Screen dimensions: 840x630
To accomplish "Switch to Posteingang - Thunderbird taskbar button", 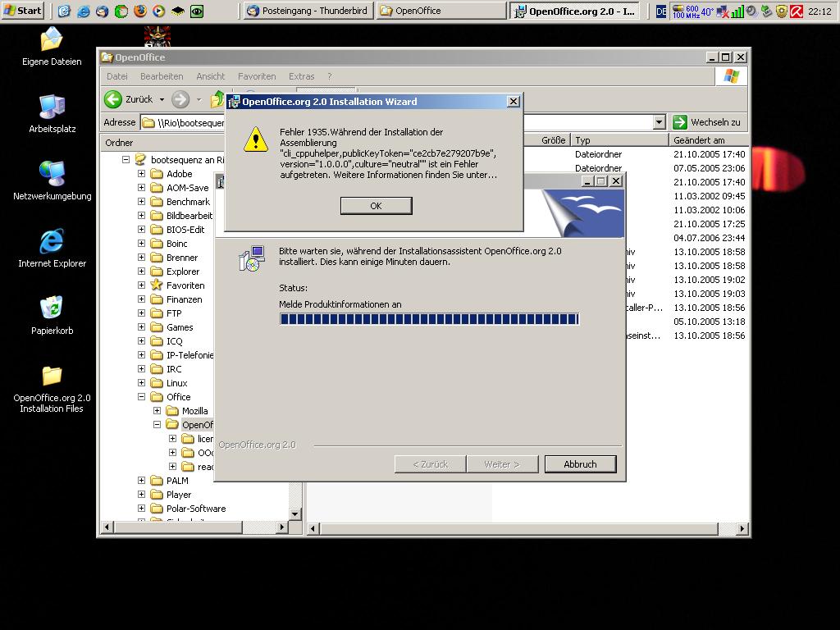I will point(308,11).
